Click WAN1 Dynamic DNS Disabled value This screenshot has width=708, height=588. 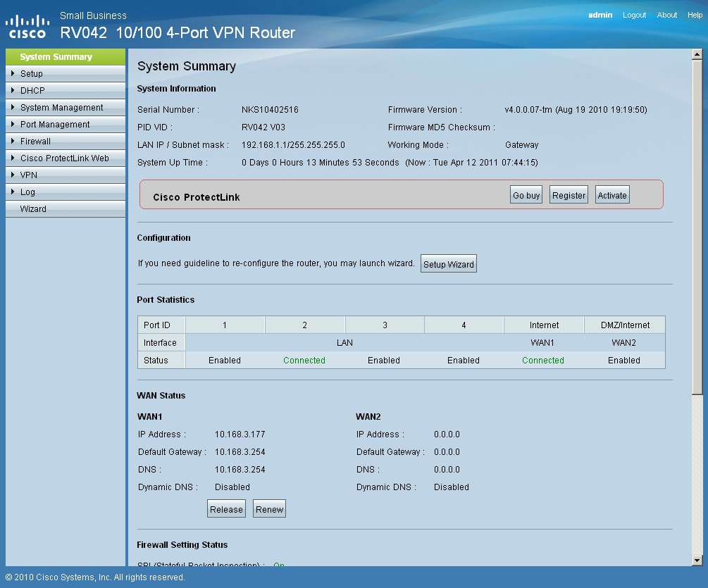pyautogui.click(x=232, y=487)
